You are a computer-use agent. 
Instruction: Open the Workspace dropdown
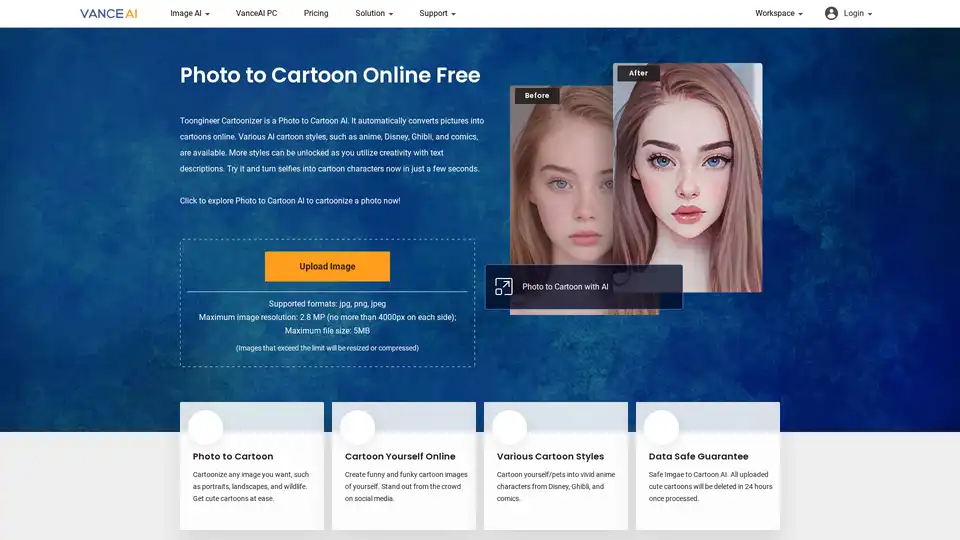click(778, 14)
